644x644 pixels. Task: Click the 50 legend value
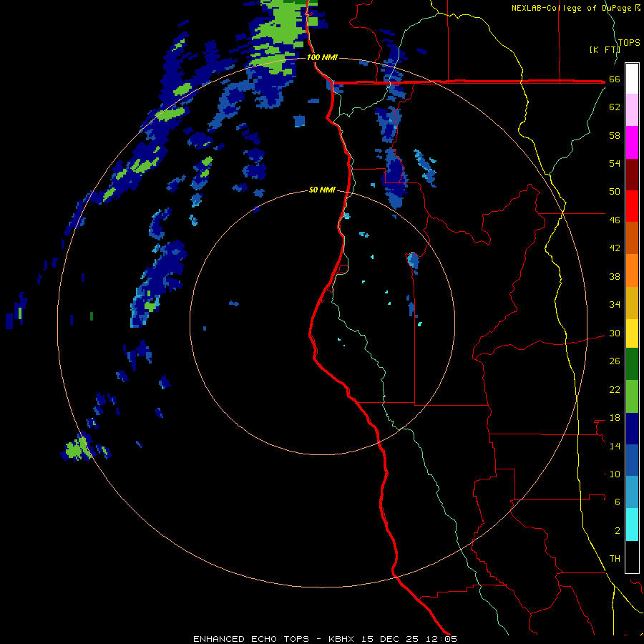pyautogui.click(x=615, y=192)
